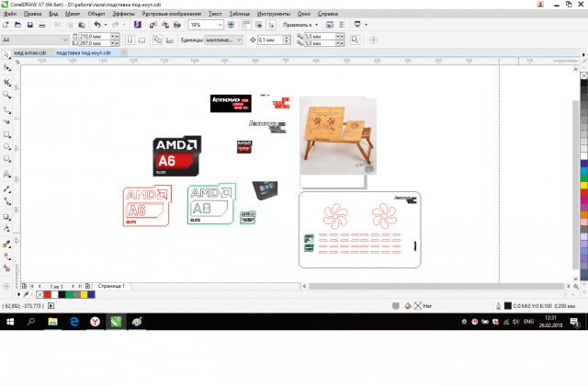Select the Freehand tool
Viewport: 588px width, 387px height.
(6, 110)
